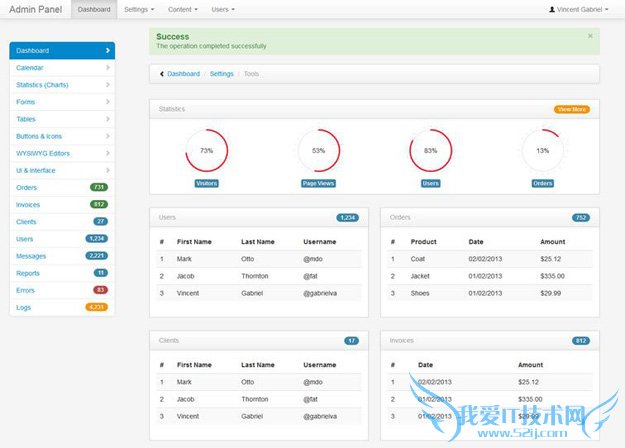Click Amount column header in Orders table
Screen dimensions: 625x448
(x=553, y=242)
